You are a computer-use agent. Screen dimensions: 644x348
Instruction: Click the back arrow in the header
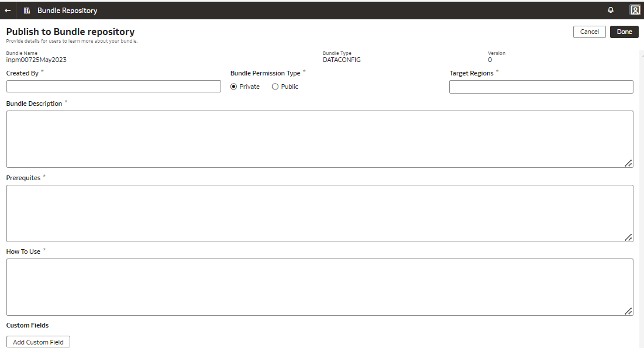(x=8, y=10)
